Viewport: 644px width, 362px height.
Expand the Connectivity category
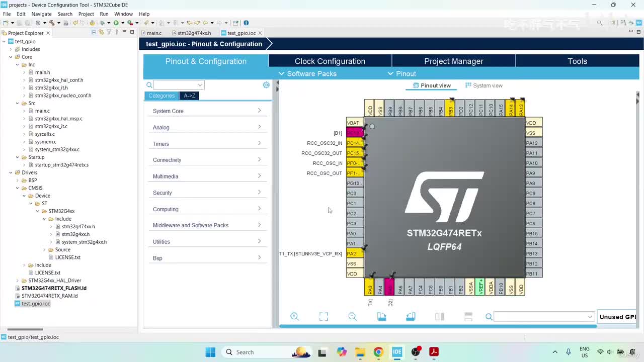tap(207, 160)
